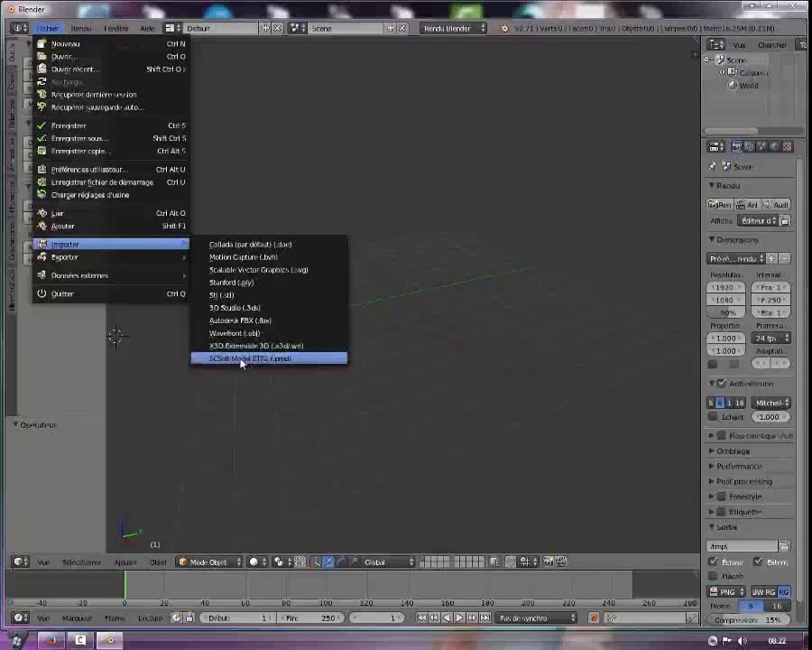812x650 pixels.
Task: Open the Éditeur d display dropdown
Action: click(759, 221)
